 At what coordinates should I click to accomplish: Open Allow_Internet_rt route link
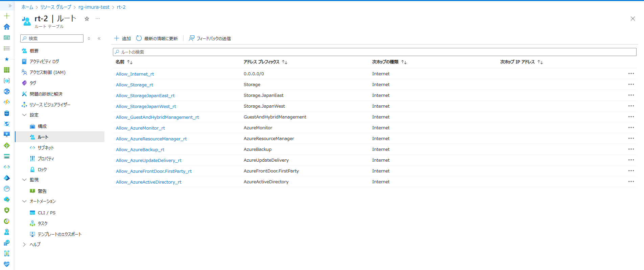point(135,74)
